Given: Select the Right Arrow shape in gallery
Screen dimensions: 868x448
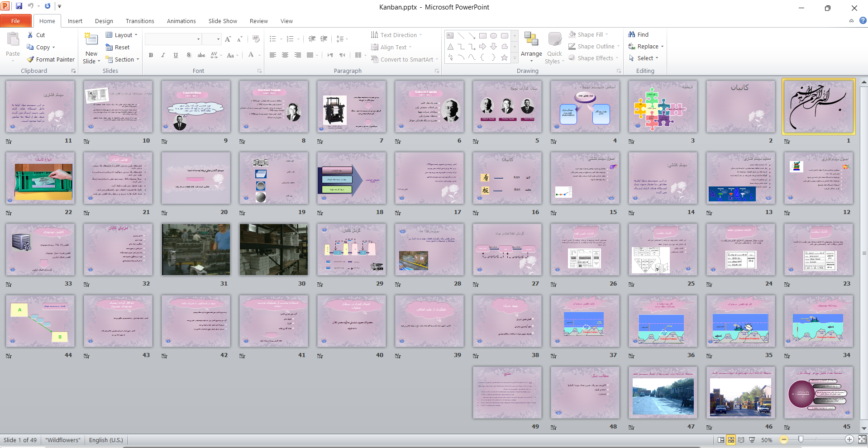Looking at the screenshot, I should point(483,47).
